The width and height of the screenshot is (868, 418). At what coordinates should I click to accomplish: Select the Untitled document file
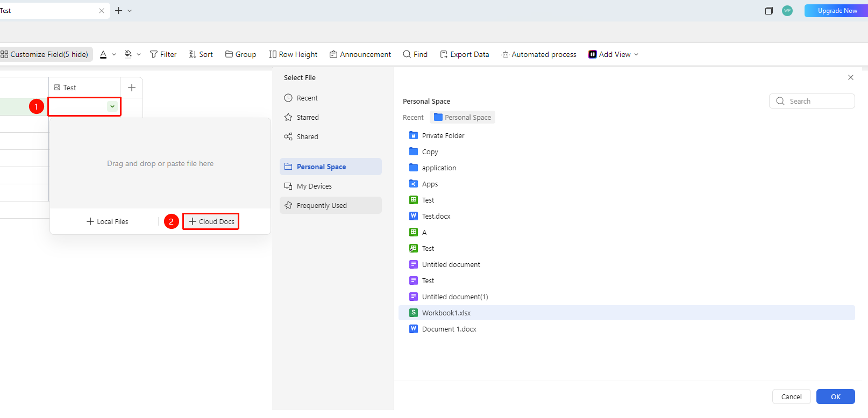click(x=627, y=264)
